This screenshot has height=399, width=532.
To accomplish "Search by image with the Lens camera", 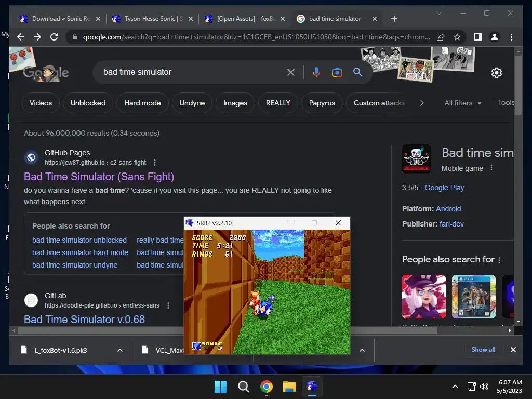I will 337,72.
